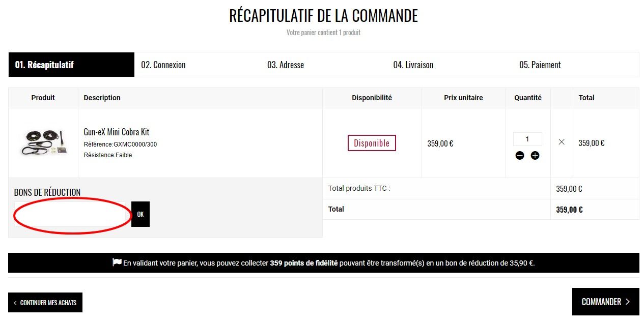Click the Prix unitaire column header
Image resolution: width=644 pixels, height=321 pixels.
[463, 98]
